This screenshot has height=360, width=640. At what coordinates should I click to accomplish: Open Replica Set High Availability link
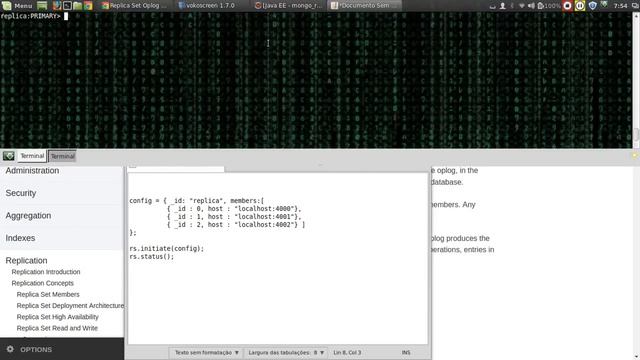point(58,317)
